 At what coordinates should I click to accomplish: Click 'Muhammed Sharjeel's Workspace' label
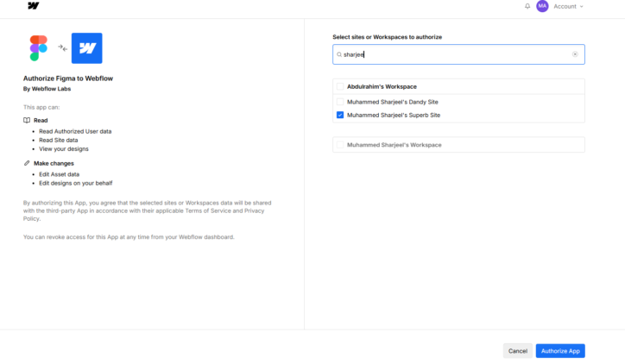coord(395,145)
